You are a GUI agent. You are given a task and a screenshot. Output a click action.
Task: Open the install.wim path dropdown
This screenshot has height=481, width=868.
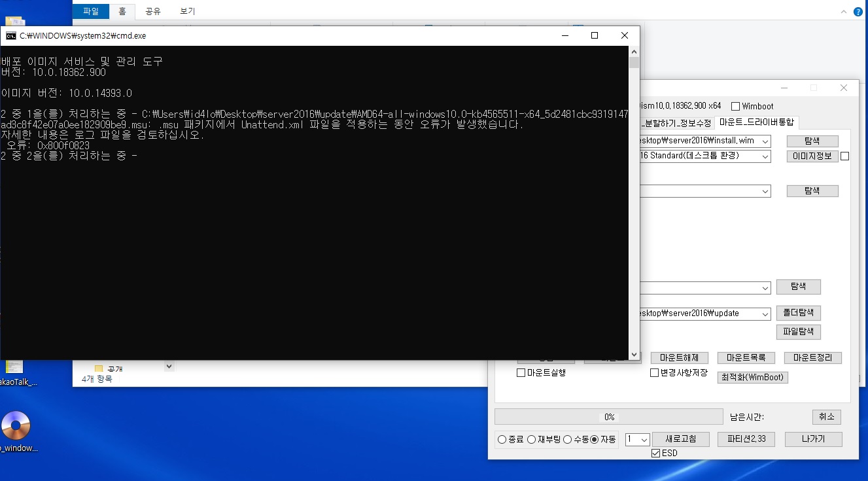766,141
